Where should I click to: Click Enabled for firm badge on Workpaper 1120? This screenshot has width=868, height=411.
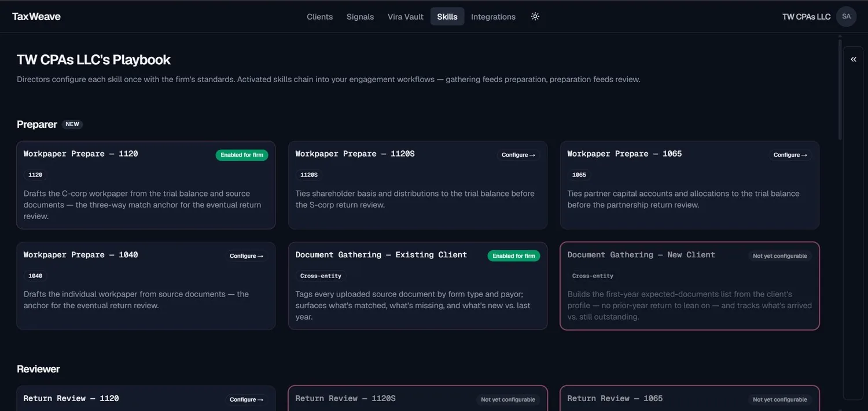tap(242, 155)
